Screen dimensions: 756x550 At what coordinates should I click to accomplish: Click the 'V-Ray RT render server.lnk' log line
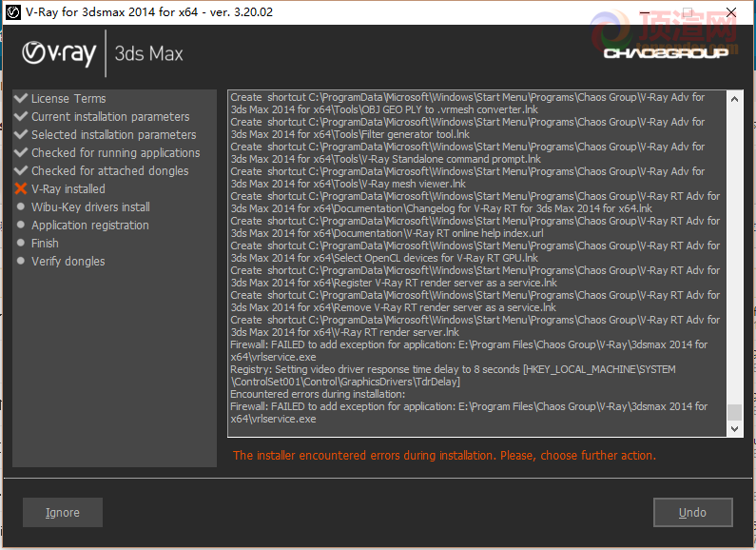pos(475,326)
